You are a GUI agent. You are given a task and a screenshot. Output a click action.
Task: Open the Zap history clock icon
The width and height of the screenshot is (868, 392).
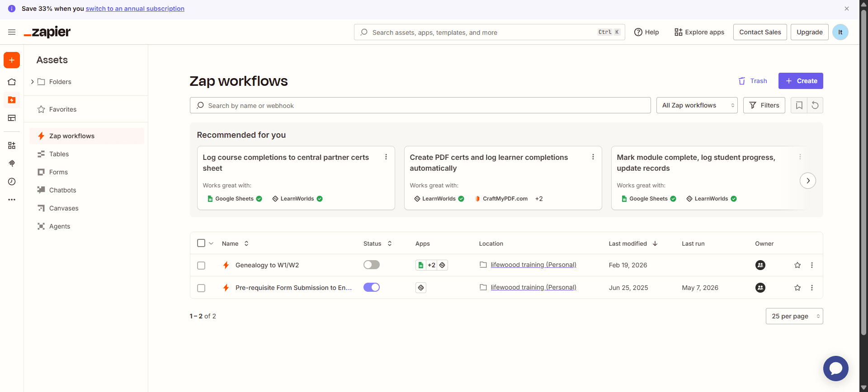click(x=12, y=182)
